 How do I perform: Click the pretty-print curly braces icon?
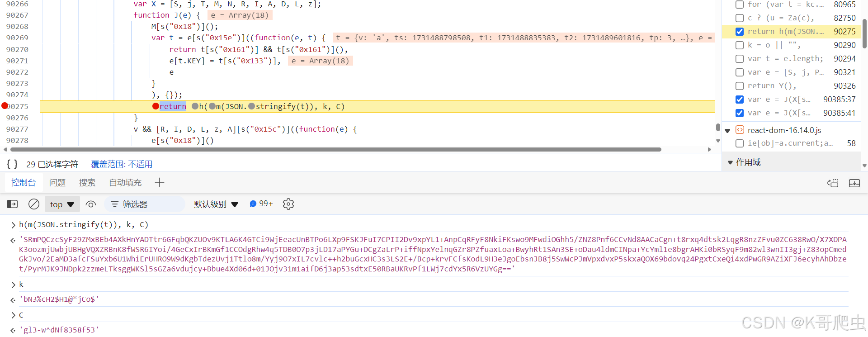click(x=12, y=164)
